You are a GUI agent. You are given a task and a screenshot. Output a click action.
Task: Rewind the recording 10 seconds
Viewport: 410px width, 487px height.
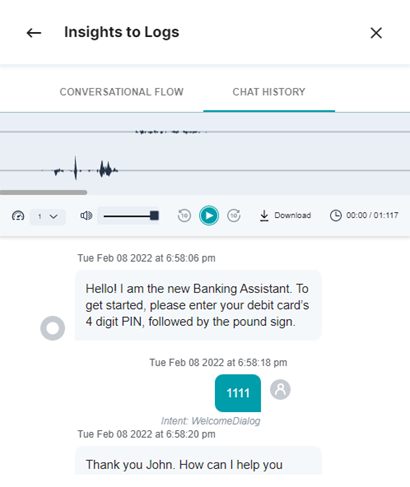pos(184,215)
